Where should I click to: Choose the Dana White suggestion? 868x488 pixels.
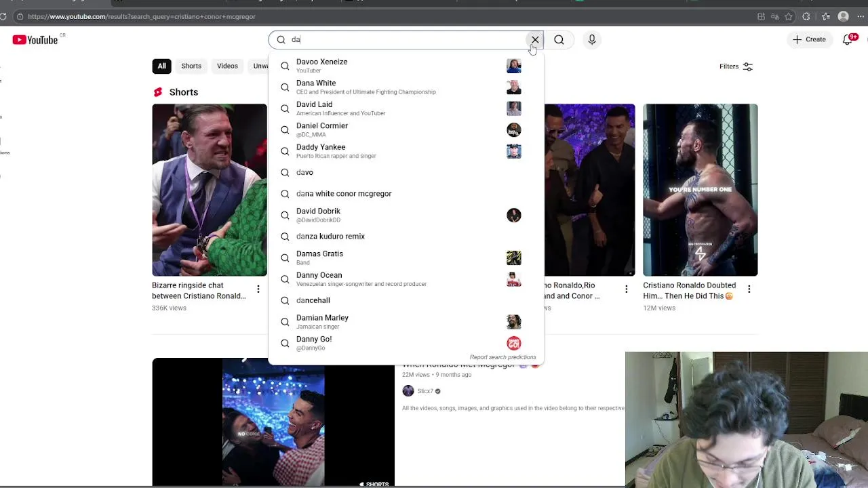pyautogui.click(x=406, y=87)
